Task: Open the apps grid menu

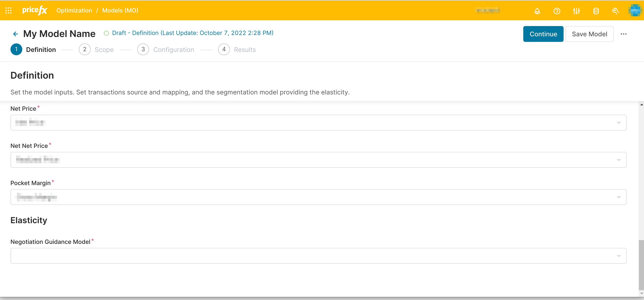Action: click(x=8, y=10)
